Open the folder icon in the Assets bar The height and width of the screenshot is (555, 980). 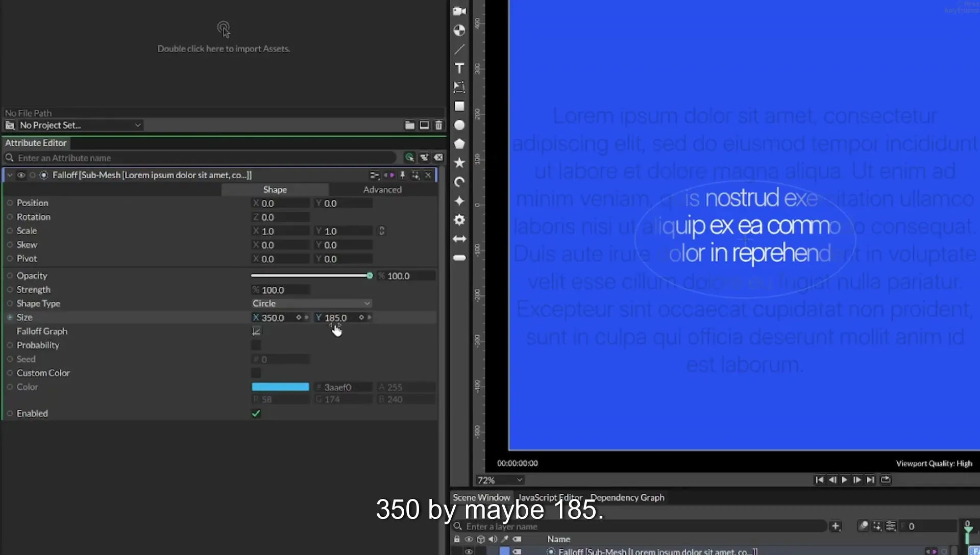[409, 125]
